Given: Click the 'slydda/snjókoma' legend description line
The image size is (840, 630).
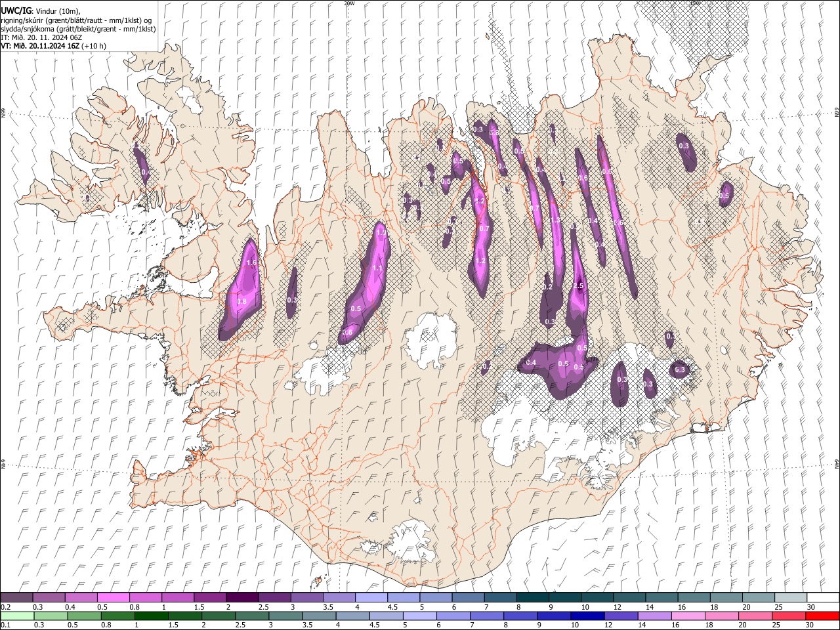Looking at the screenshot, I should 78,29.
